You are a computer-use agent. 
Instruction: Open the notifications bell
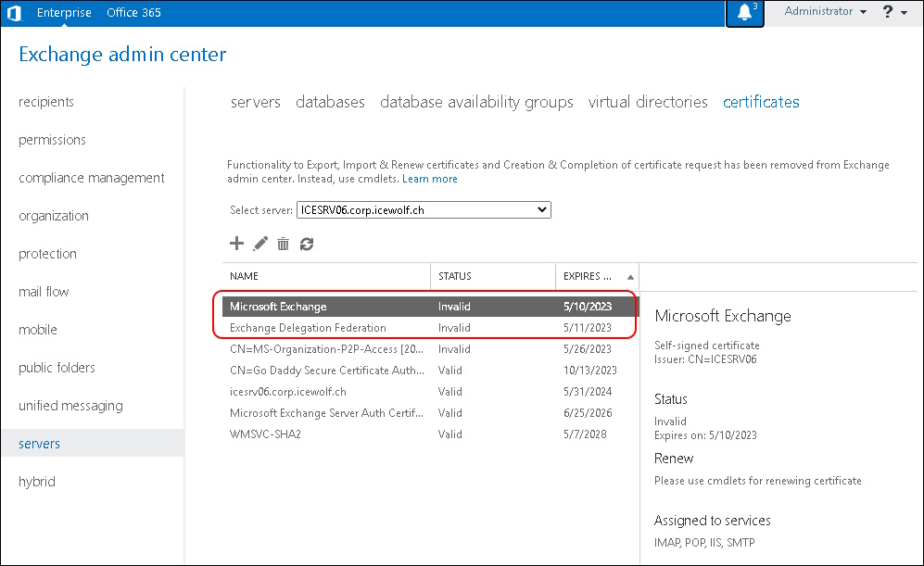[745, 12]
